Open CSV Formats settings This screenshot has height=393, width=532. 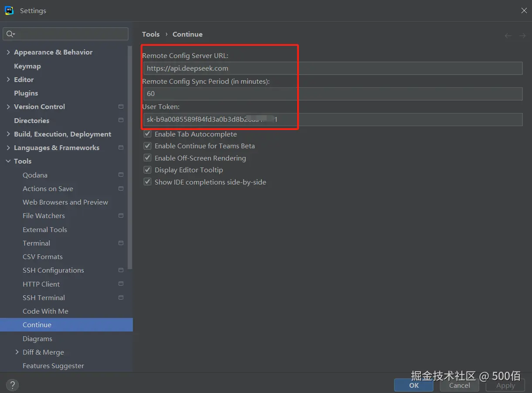(43, 256)
